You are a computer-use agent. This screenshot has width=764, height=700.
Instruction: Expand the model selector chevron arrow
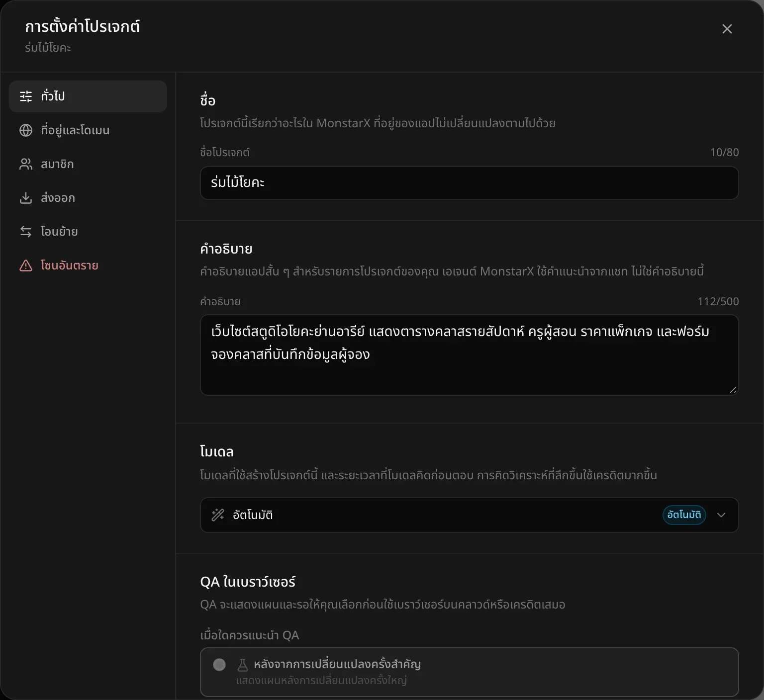[x=721, y=515]
